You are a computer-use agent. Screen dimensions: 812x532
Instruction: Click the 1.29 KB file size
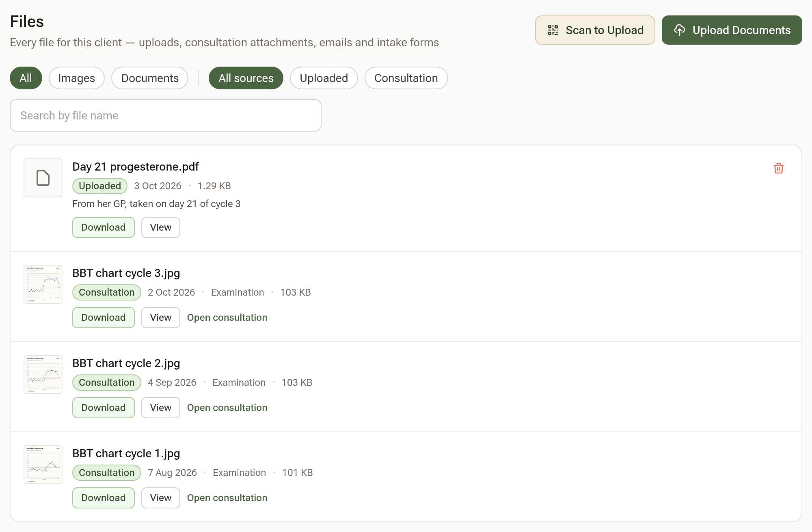(214, 186)
